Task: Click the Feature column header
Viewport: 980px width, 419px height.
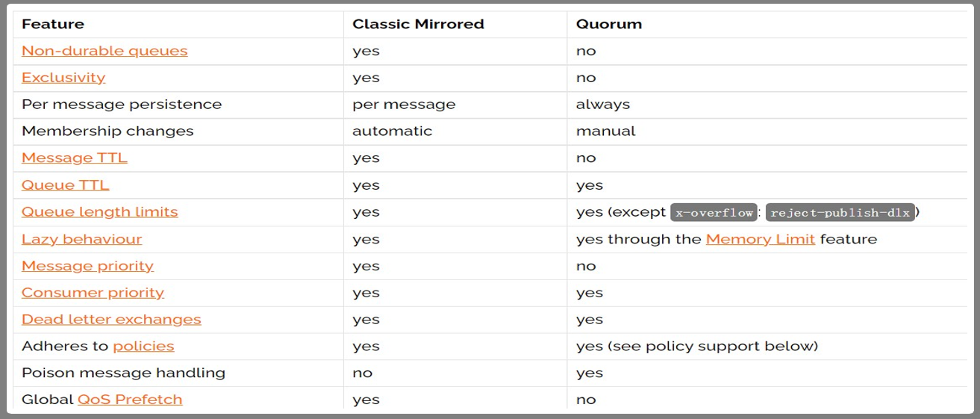Action: 53,24
